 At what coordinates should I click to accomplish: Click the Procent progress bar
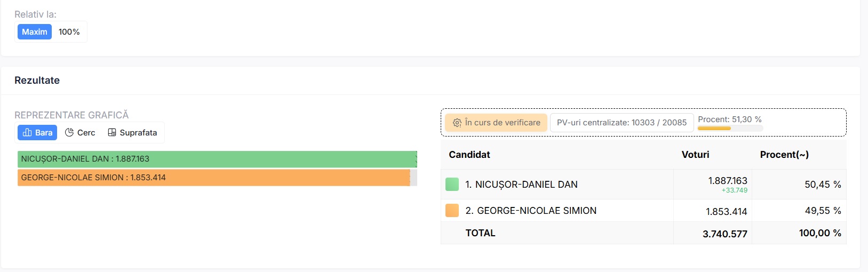pyautogui.click(x=730, y=128)
